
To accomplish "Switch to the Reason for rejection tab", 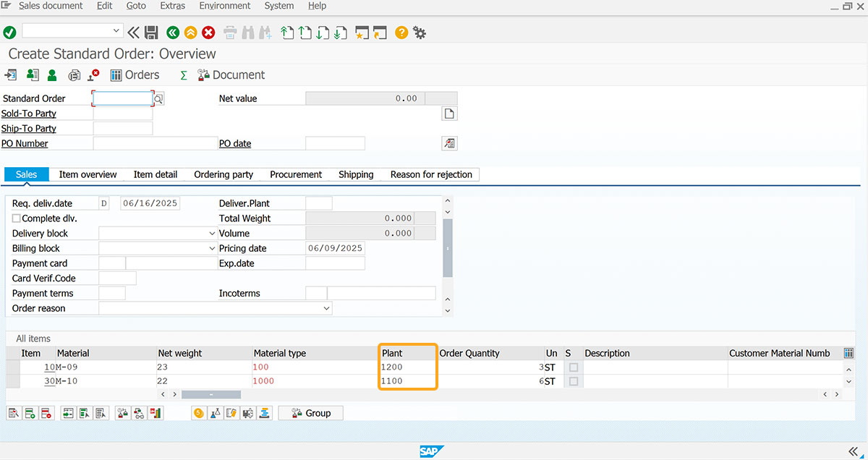I will (x=431, y=174).
